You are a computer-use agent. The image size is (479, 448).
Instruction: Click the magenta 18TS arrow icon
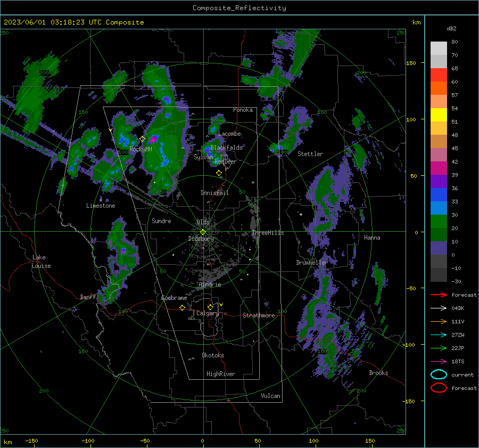(439, 362)
